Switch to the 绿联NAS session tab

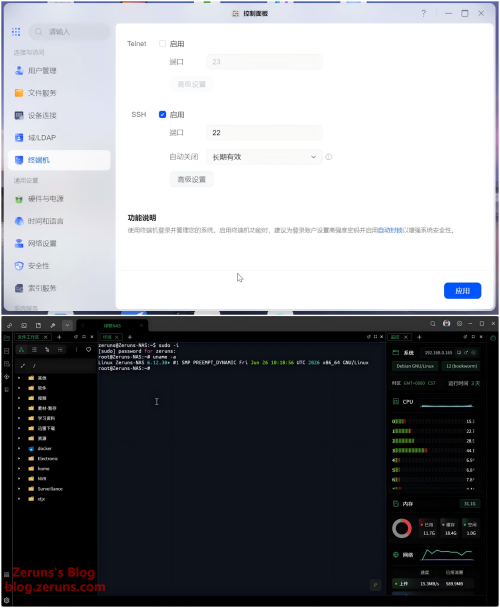pyautogui.click(x=112, y=326)
